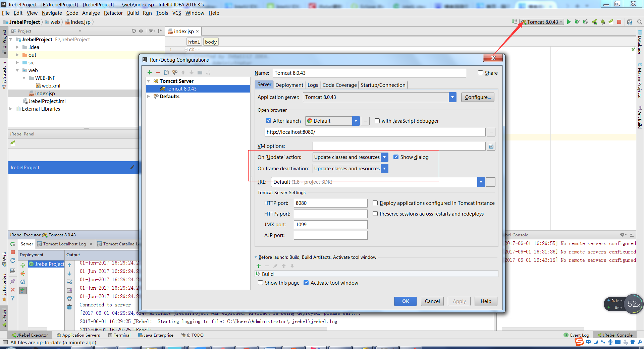Switch to the Tomcat Localhost Log tab

[64, 244]
